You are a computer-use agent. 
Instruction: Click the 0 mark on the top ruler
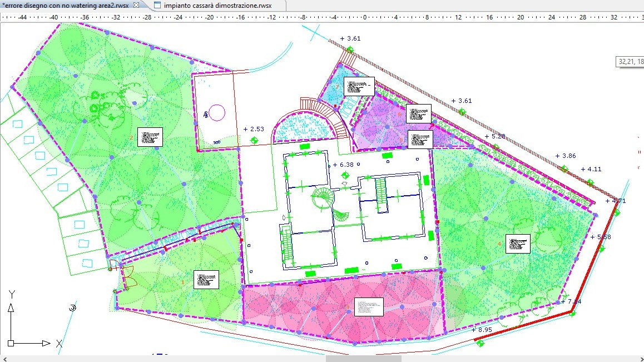tap(364, 17)
